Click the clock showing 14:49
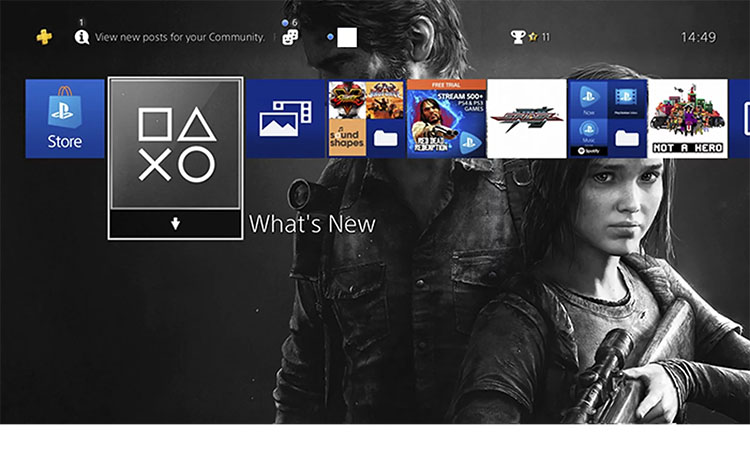 [x=698, y=37]
